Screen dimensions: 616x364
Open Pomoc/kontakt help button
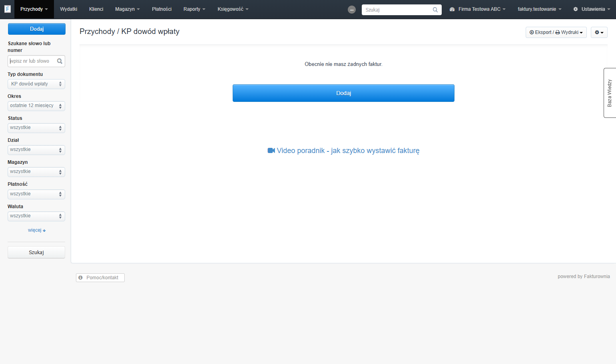point(100,278)
